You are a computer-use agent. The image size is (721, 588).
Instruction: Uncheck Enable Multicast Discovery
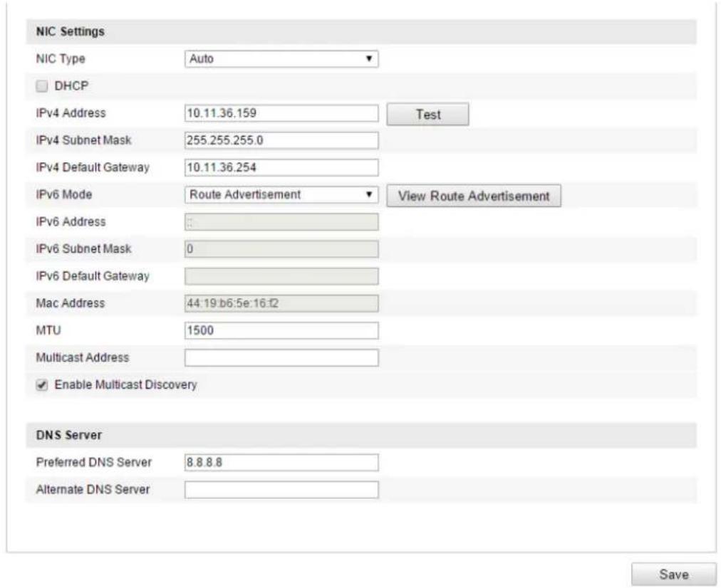42,385
